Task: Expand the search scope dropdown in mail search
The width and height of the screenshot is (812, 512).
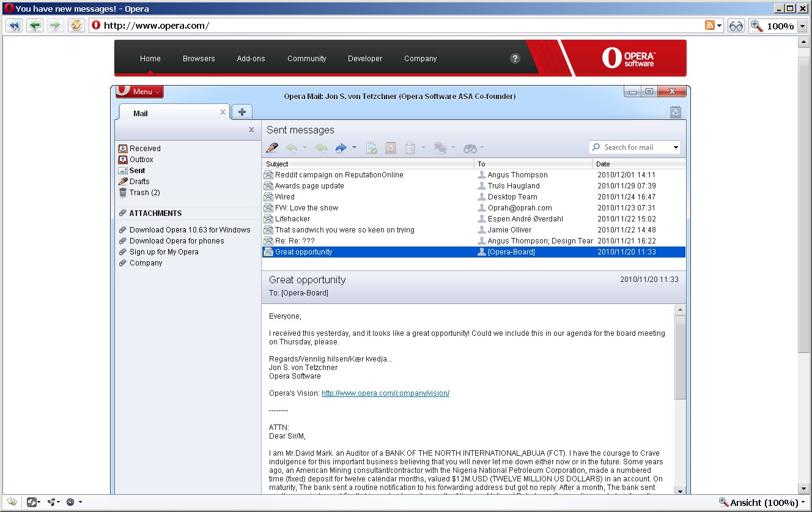Action: click(676, 147)
